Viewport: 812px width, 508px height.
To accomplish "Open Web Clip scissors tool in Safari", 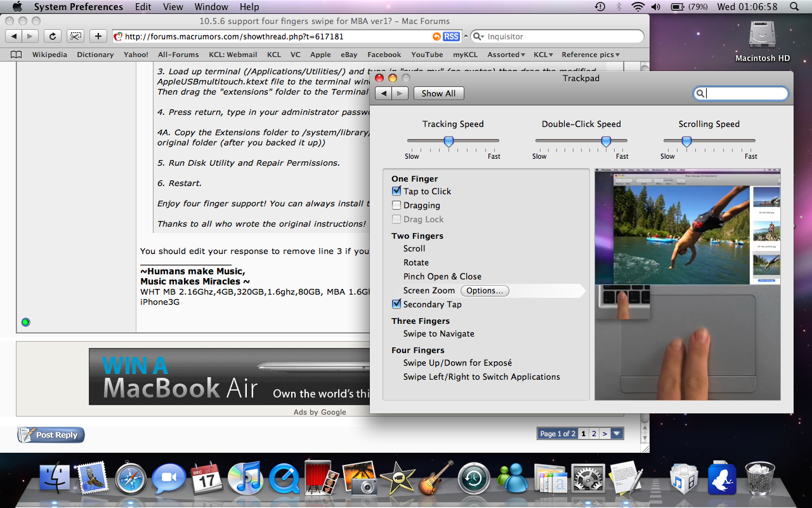I will click(x=76, y=36).
